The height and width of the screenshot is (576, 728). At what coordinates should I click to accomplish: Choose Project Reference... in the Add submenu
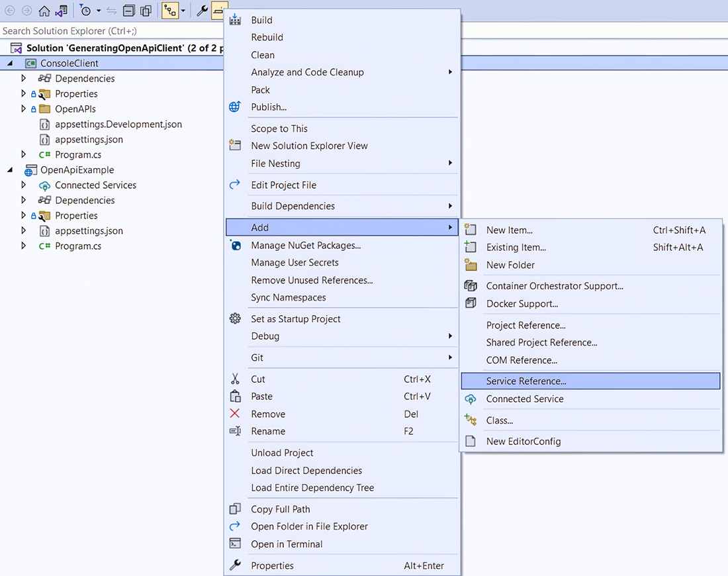[590, 325]
